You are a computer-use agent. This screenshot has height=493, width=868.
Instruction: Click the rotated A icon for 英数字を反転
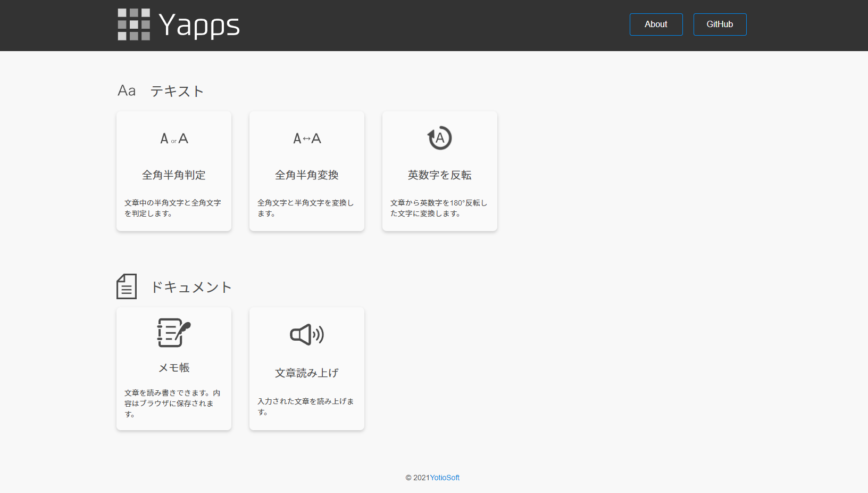pos(440,138)
